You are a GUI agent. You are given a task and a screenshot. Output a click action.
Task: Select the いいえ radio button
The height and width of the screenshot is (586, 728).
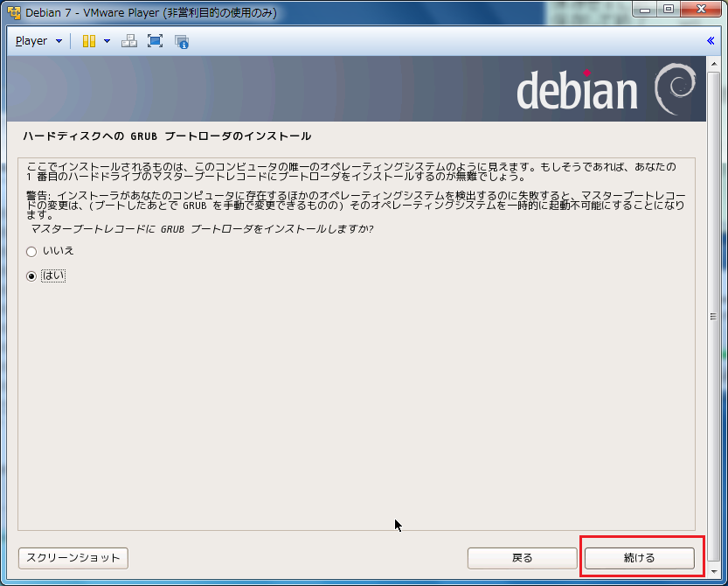(32, 251)
